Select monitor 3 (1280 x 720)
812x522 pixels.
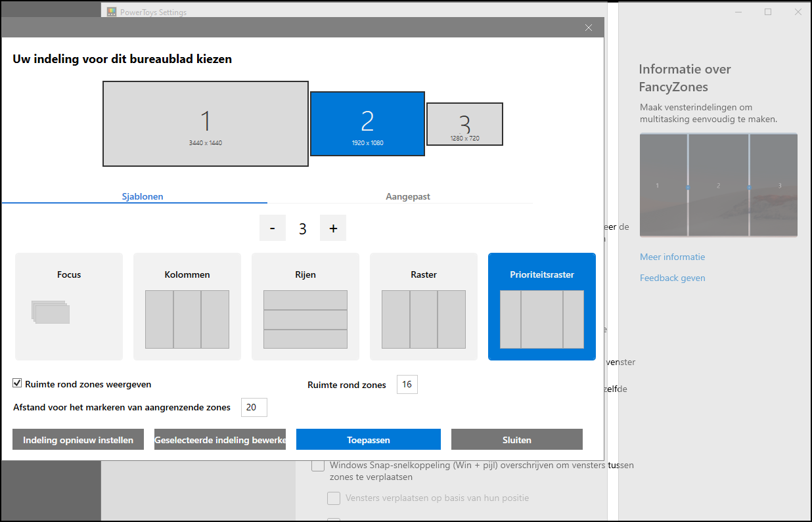[x=464, y=124]
